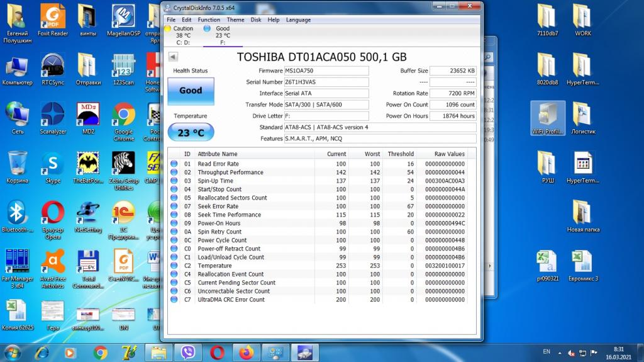Select the Reallocated Sectors Count row

[318, 198]
